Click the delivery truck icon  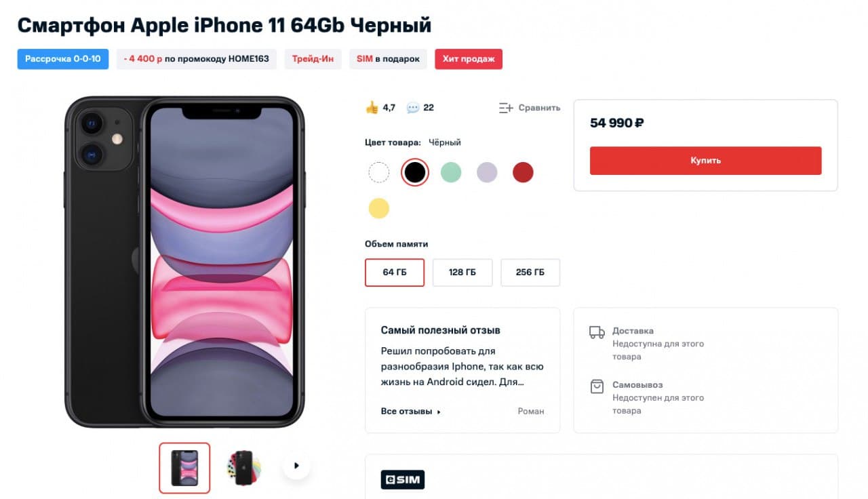(x=597, y=332)
